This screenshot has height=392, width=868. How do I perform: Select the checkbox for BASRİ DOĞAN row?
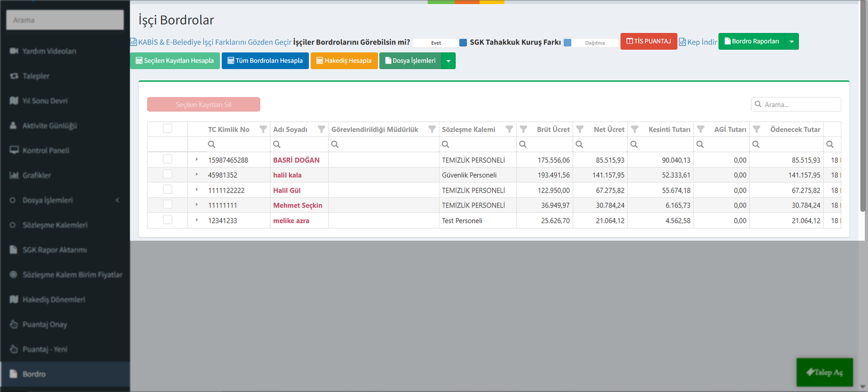point(168,159)
